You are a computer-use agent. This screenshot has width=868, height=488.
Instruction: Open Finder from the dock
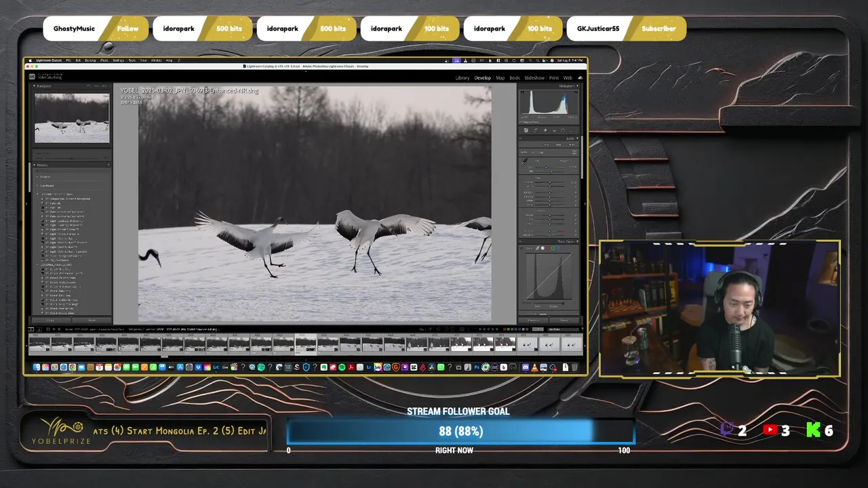[37, 367]
